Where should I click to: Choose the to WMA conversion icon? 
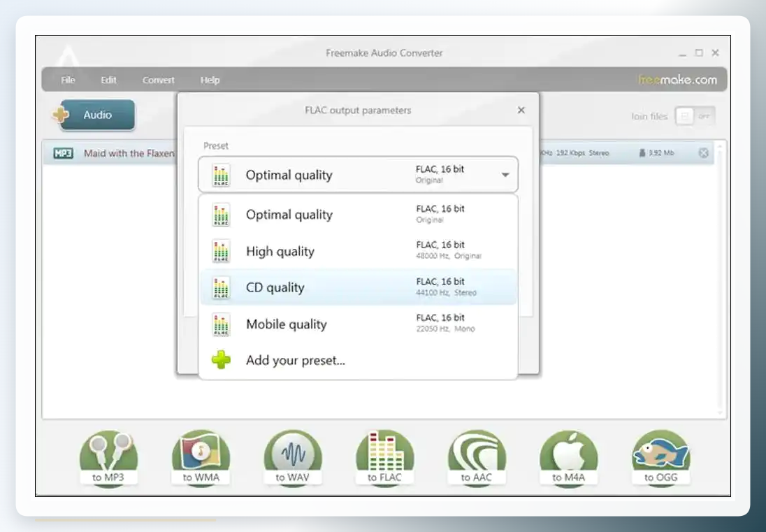[201, 458]
